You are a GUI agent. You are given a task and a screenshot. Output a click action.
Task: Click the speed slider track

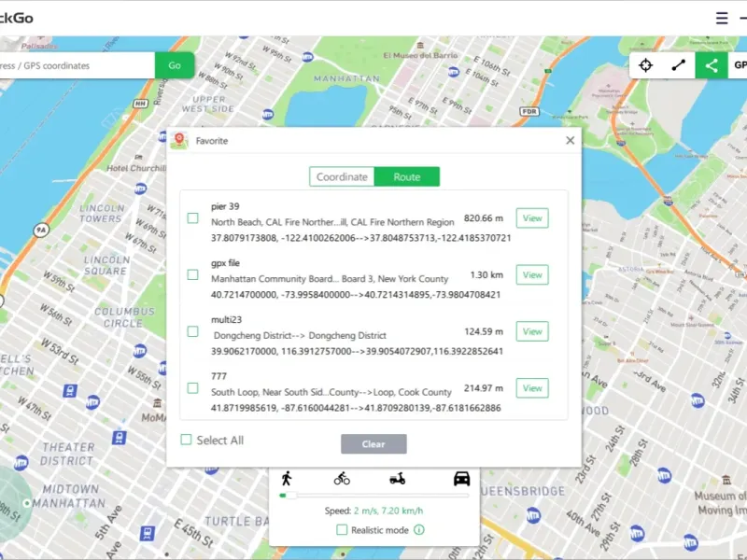[x=374, y=496]
